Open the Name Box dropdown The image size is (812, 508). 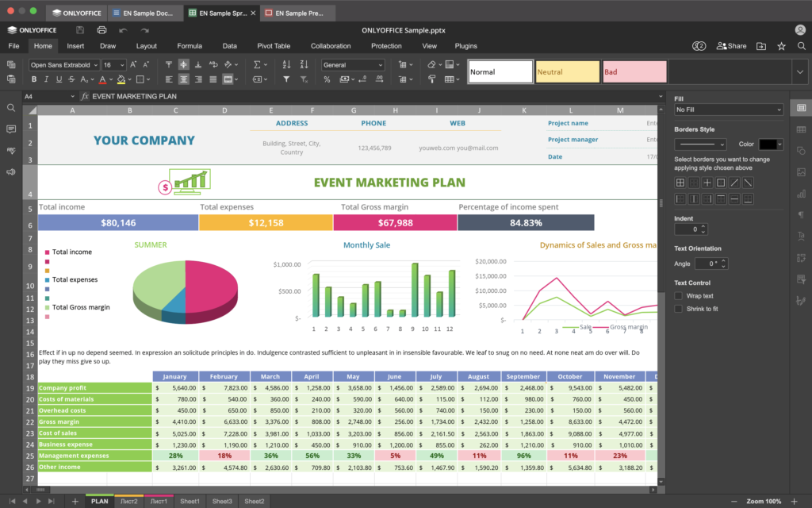[x=72, y=96]
